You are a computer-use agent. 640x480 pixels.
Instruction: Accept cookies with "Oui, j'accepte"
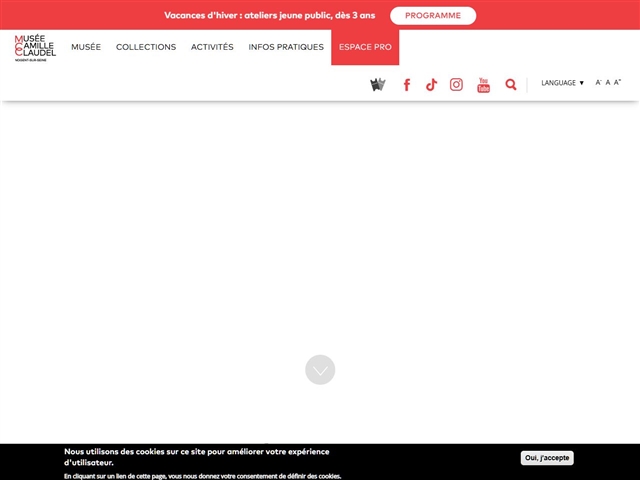click(x=547, y=458)
